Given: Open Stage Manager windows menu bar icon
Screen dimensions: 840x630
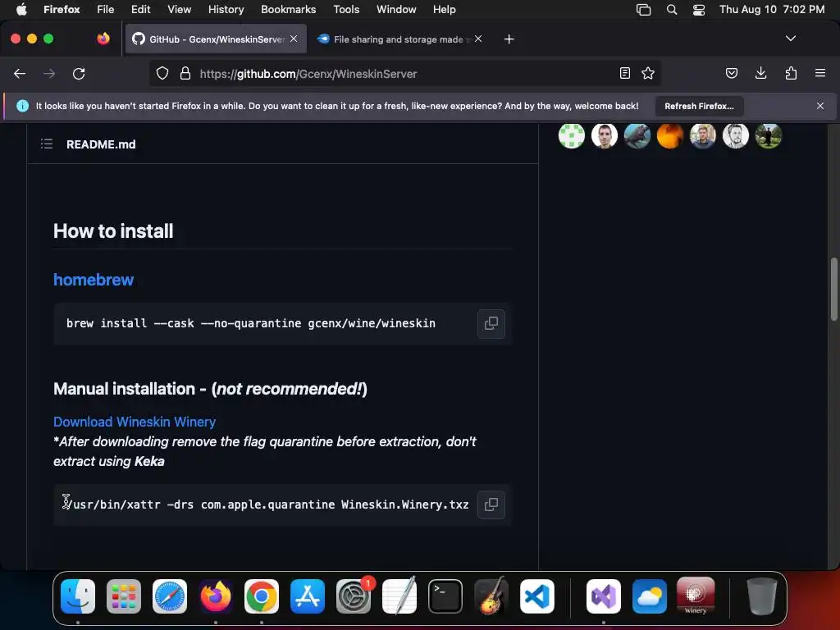Looking at the screenshot, I should pyautogui.click(x=643, y=9).
